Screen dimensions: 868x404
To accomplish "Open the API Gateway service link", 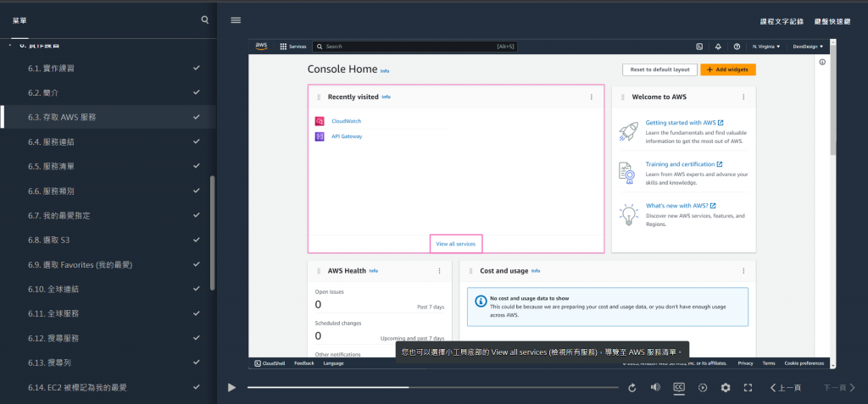I will (347, 136).
